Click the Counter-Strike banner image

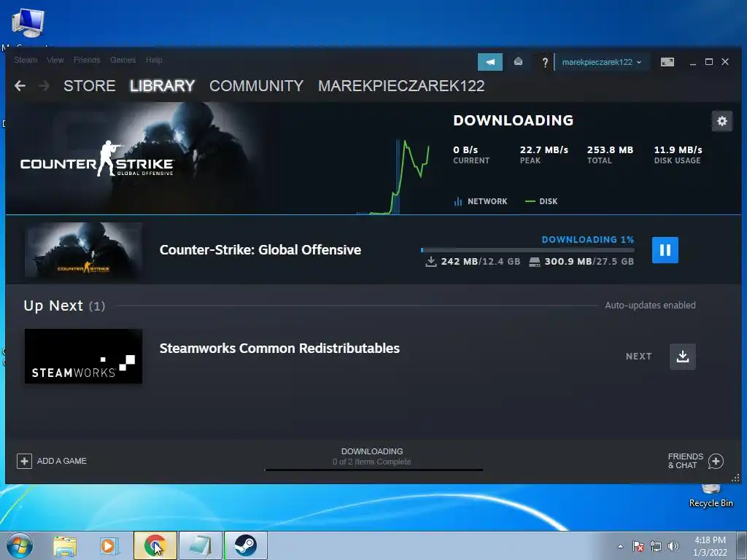tap(133, 158)
